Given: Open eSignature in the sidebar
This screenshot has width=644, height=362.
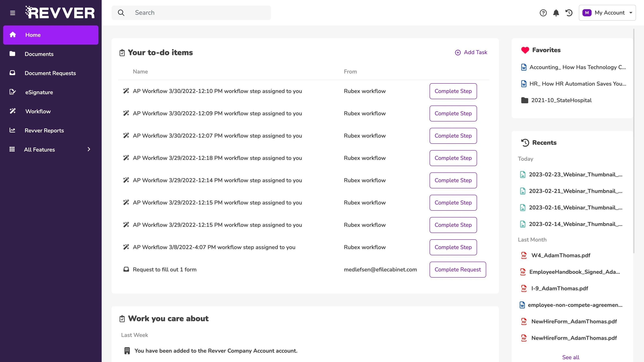Looking at the screenshot, I should pyautogui.click(x=51, y=92).
